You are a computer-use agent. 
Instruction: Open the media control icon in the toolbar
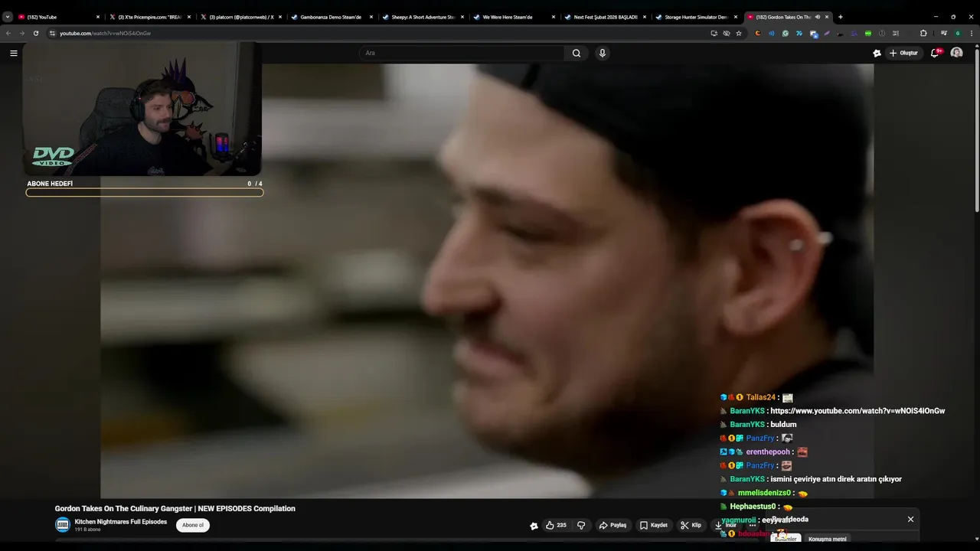[943, 33]
